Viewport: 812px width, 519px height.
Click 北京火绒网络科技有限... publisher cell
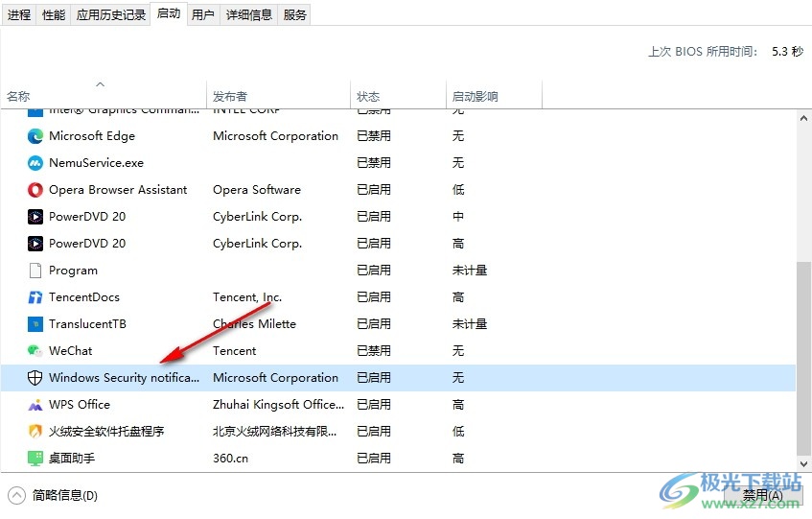274,432
